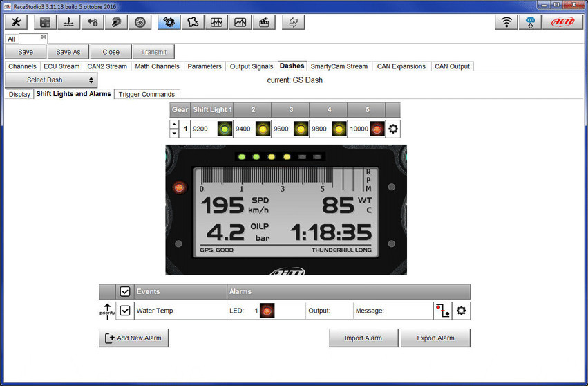Close the configuration tab with X
The image size is (588, 386).
tap(44, 37)
